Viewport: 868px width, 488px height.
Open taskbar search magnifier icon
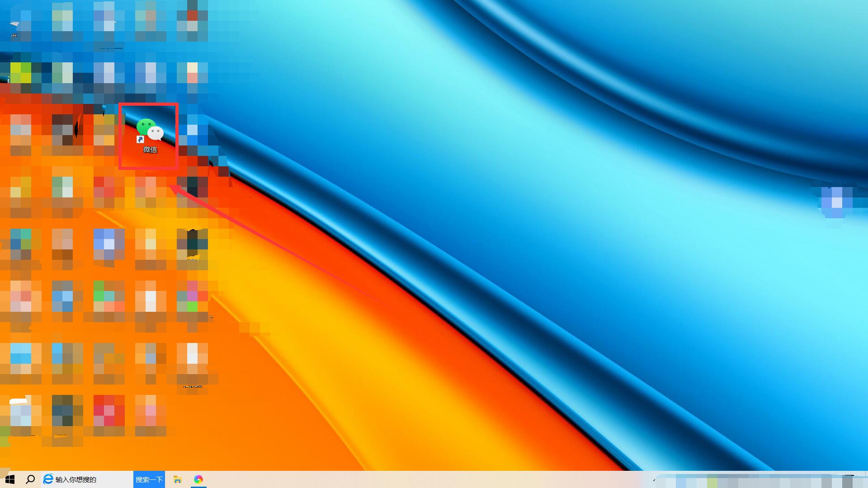[x=30, y=479]
